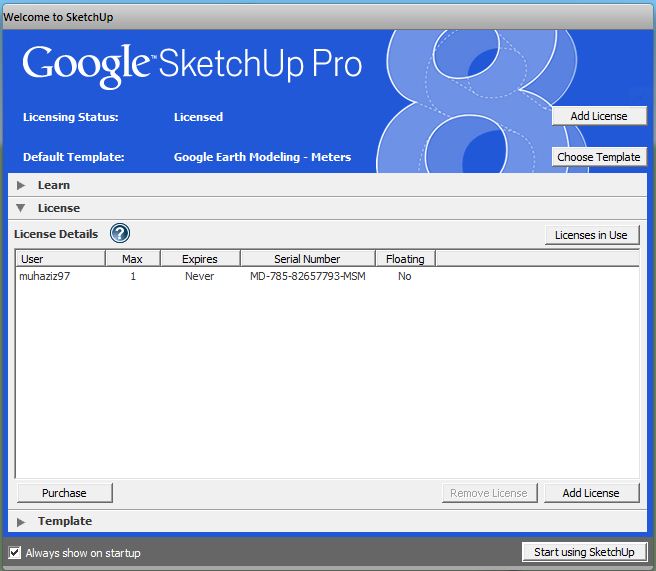Click the 'Never' expires value
The image size is (656, 571).
coord(200,276)
